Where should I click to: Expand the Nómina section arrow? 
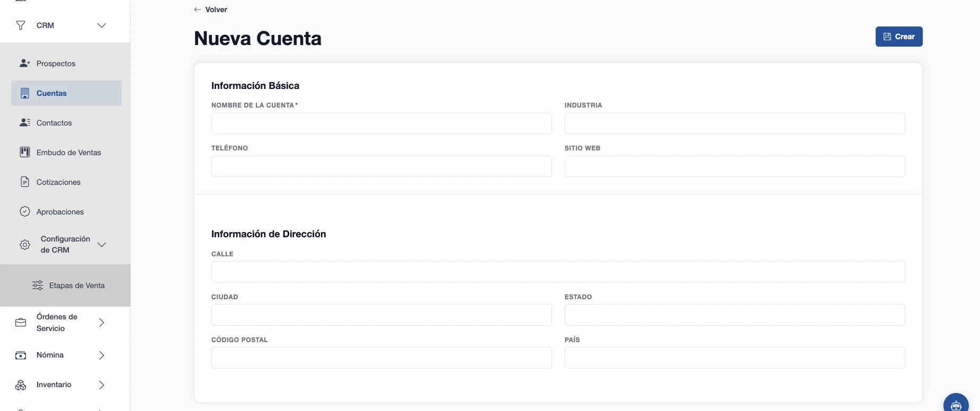[x=102, y=355]
